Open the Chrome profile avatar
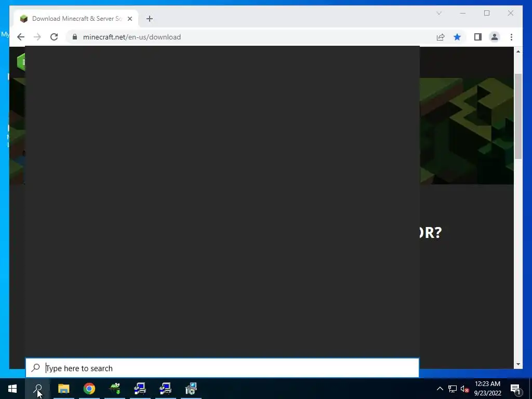 point(495,37)
